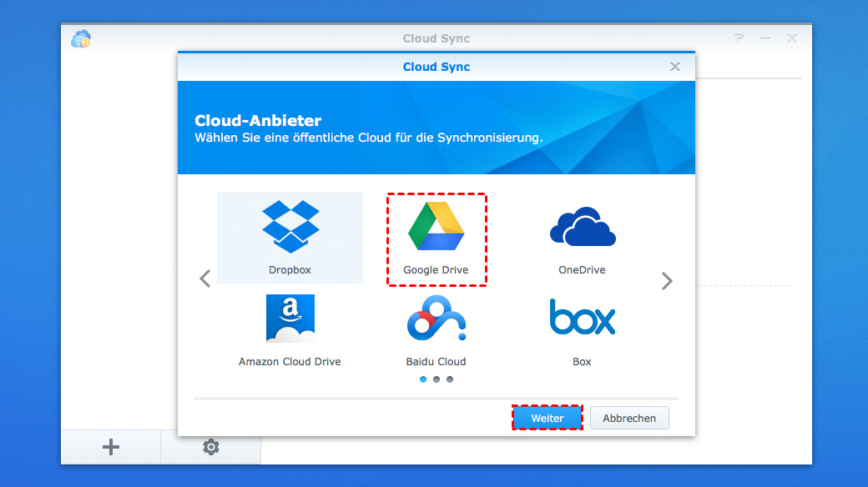868x487 pixels.
Task: Add a new sync connection with plus
Action: pos(111,447)
